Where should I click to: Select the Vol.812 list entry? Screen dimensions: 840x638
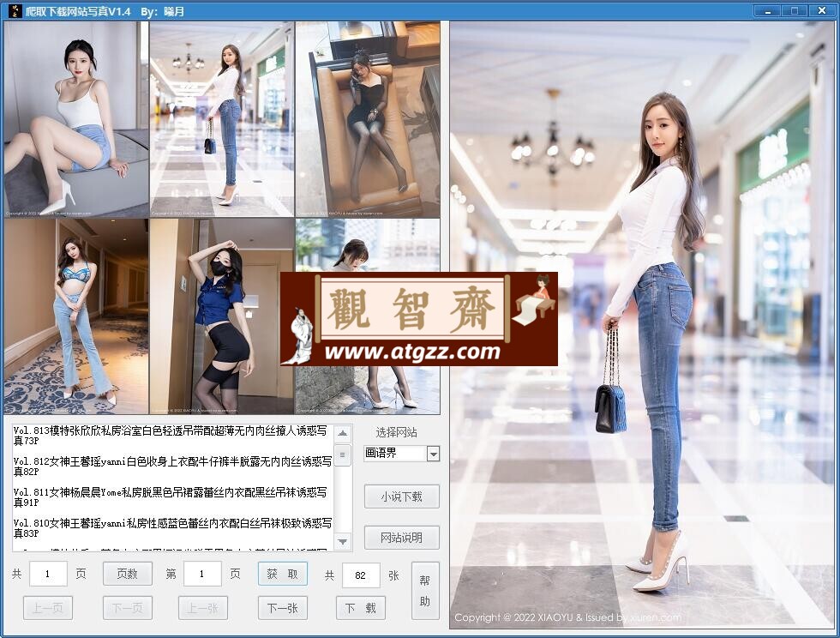coord(172,466)
